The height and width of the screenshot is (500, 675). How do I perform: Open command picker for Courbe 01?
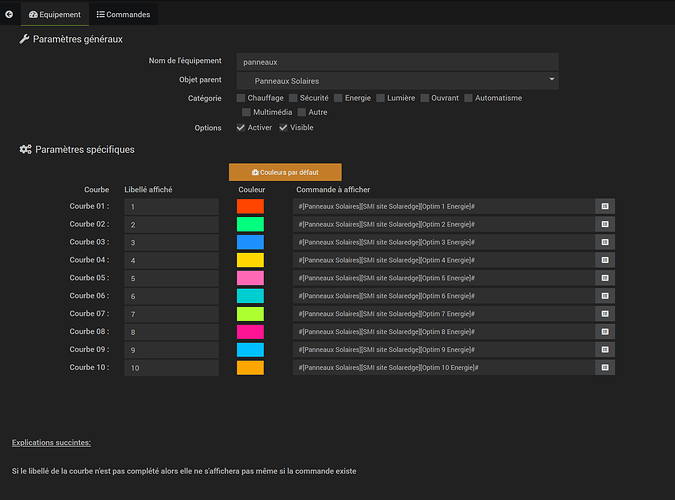pos(605,206)
